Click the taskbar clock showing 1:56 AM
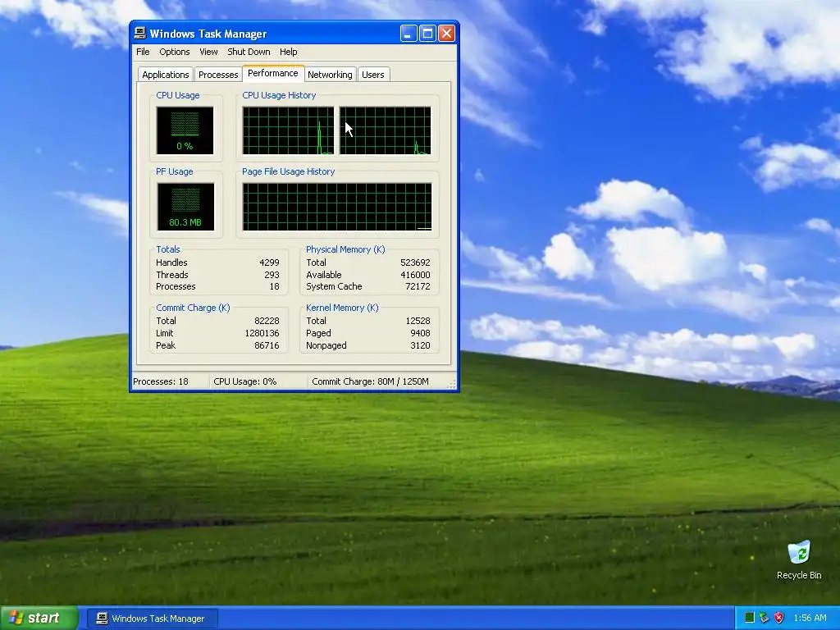Screen dimensions: 840x630 coord(810,618)
